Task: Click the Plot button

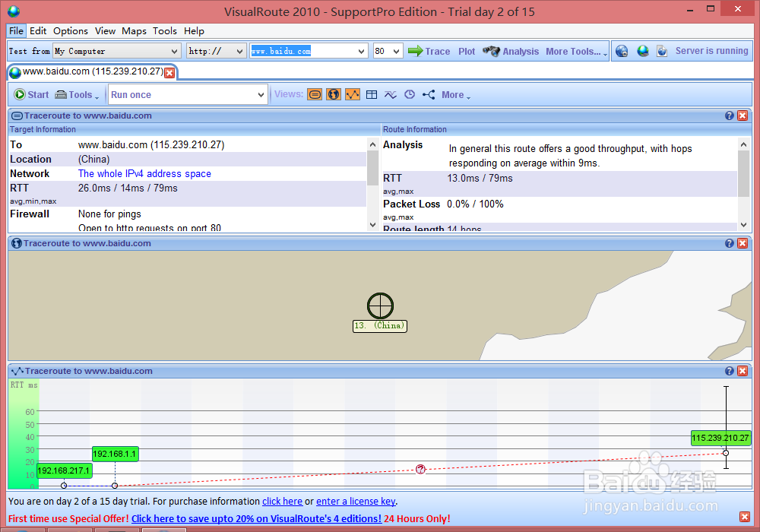Action: tap(467, 52)
